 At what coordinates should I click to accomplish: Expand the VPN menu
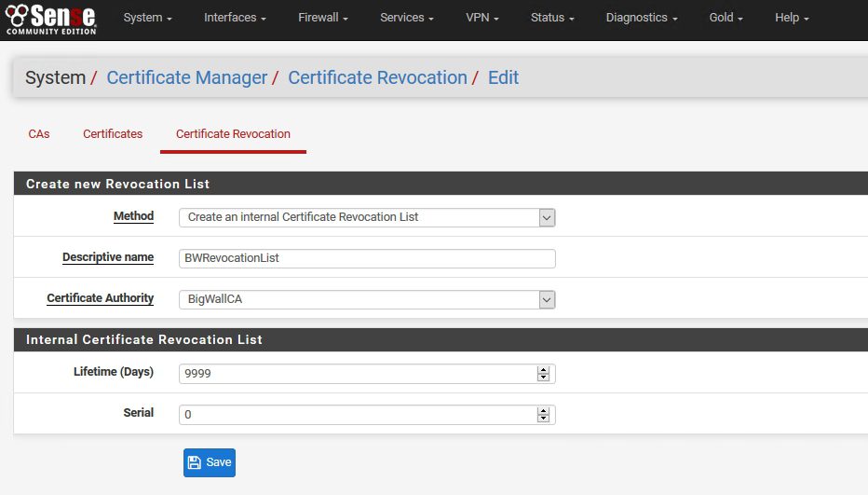(x=482, y=18)
